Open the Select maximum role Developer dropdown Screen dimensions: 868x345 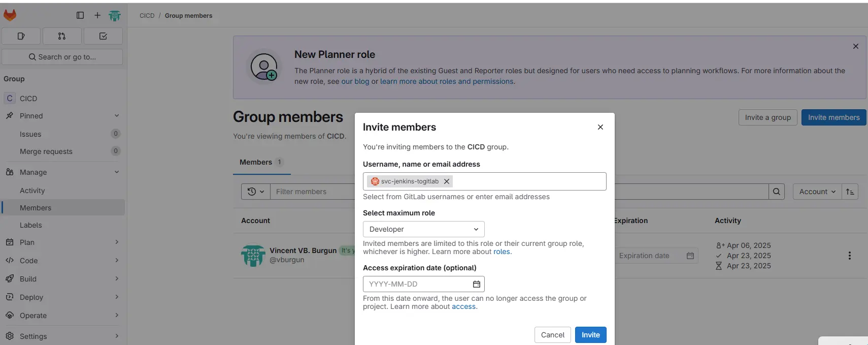424,229
